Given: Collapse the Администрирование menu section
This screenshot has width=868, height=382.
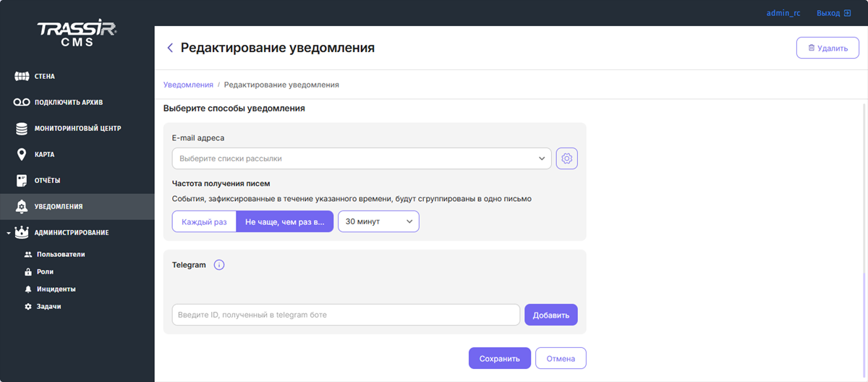Looking at the screenshot, I should [8, 233].
